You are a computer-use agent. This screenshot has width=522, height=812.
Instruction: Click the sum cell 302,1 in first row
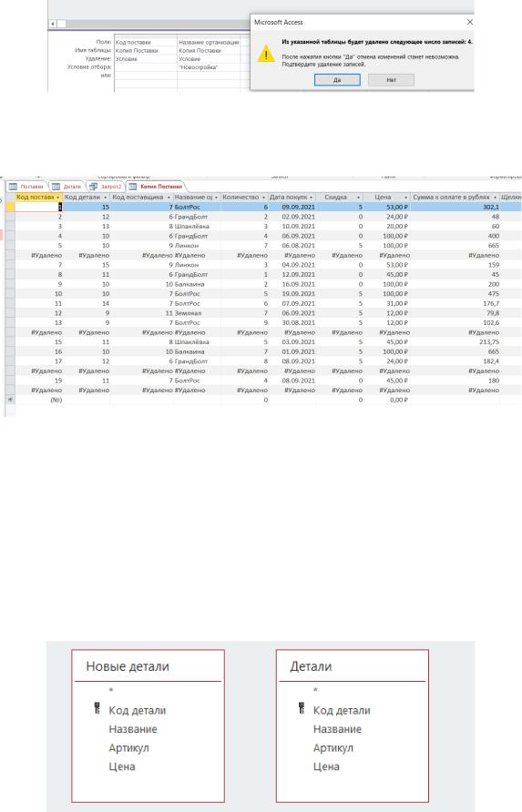(456, 207)
